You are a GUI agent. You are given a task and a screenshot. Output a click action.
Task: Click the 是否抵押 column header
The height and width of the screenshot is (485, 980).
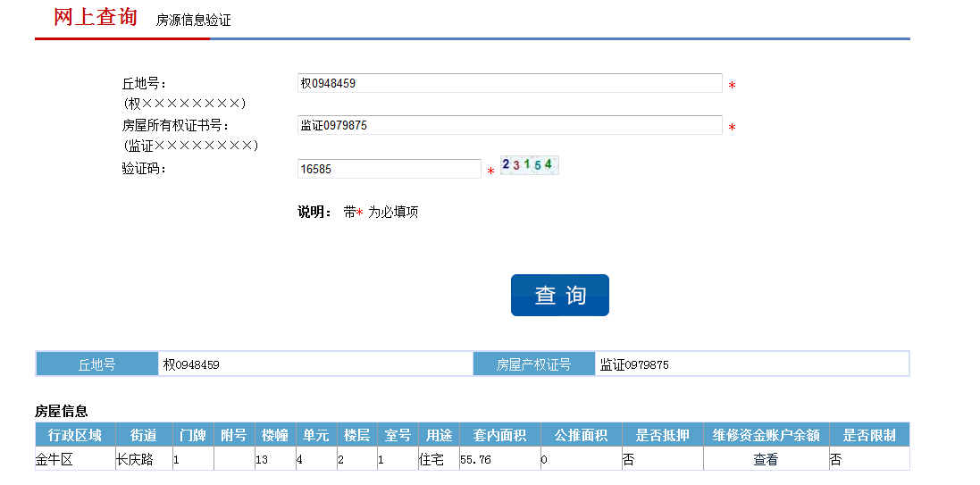(662, 435)
